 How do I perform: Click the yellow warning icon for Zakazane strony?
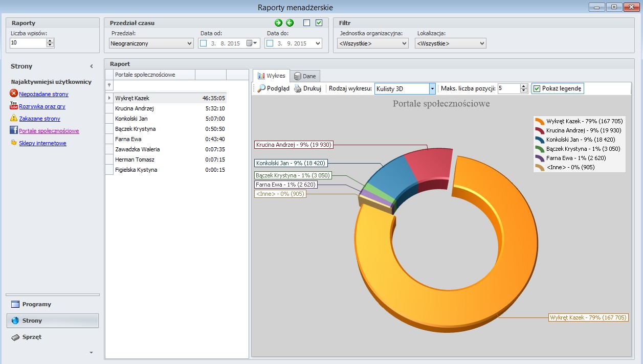14,118
